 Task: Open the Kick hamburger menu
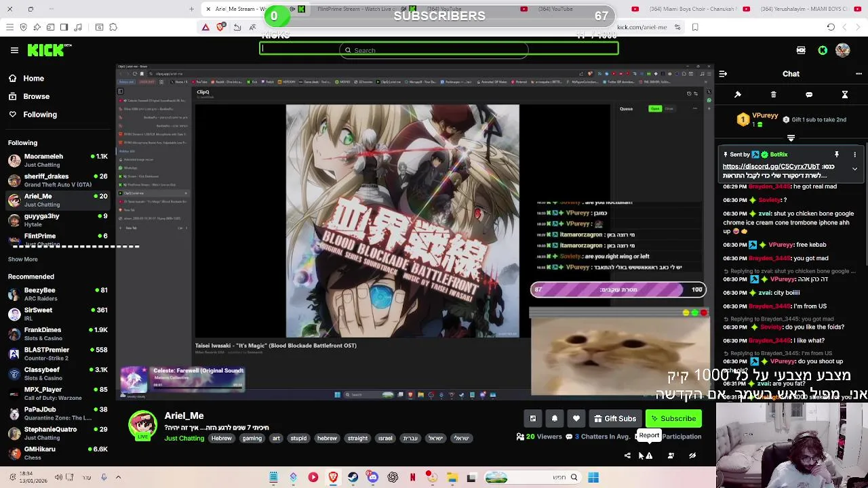(14, 50)
